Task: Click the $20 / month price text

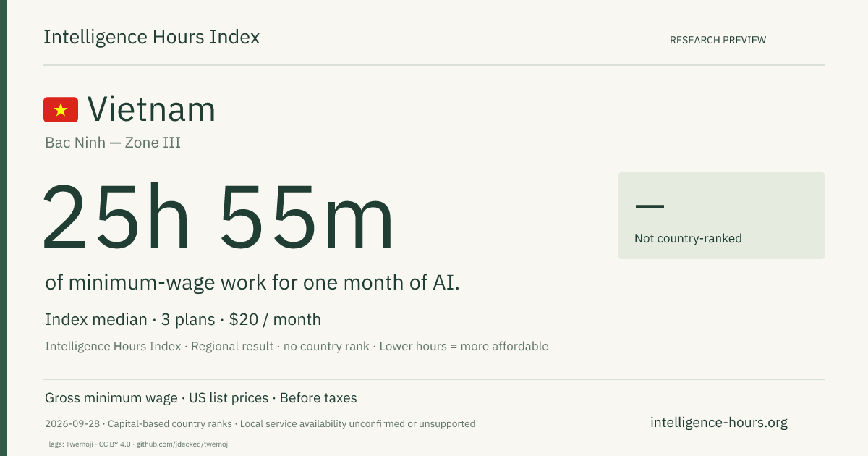Action: (275, 319)
